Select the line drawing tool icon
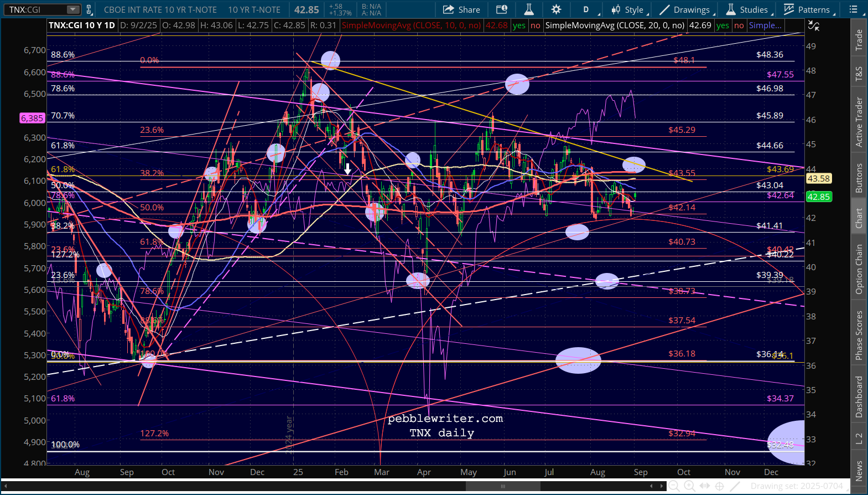The image size is (868, 495). pos(735,486)
